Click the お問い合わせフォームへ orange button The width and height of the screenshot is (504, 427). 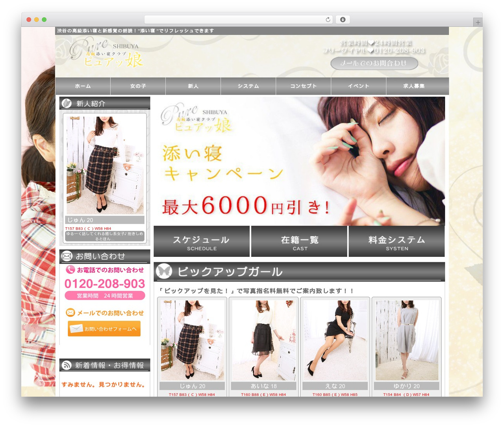click(x=104, y=329)
